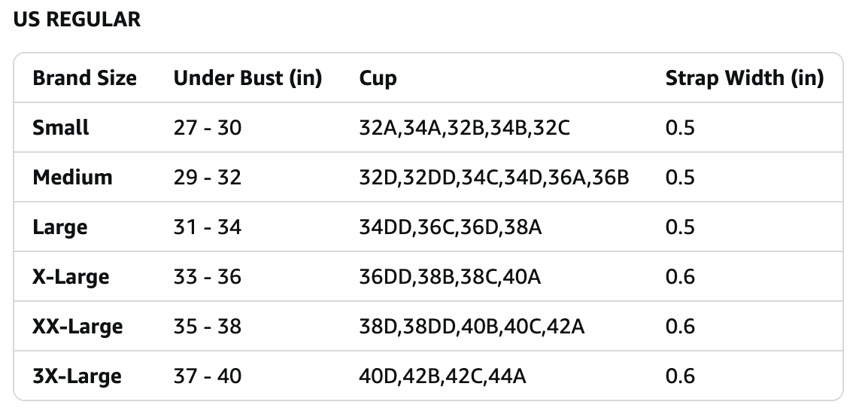The width and height of the screenshot is (868, 420).
Task: Select the Large brand size row label
Action: pyautogui.click(x=59, y=227)
